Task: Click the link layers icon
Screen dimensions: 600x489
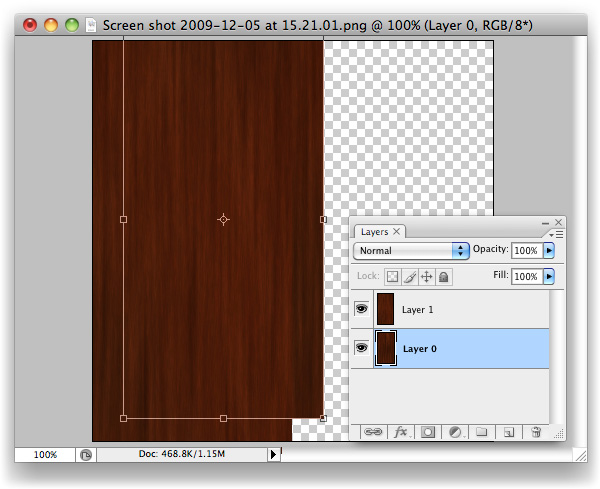Action: (x=373, y=432)
